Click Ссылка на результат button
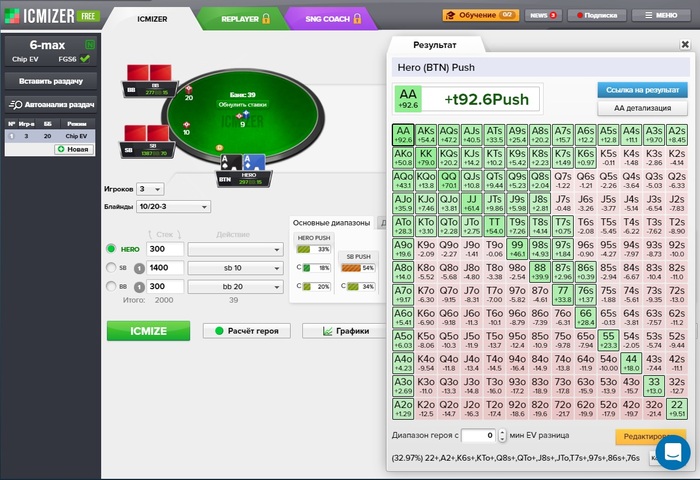 [642, 90]
